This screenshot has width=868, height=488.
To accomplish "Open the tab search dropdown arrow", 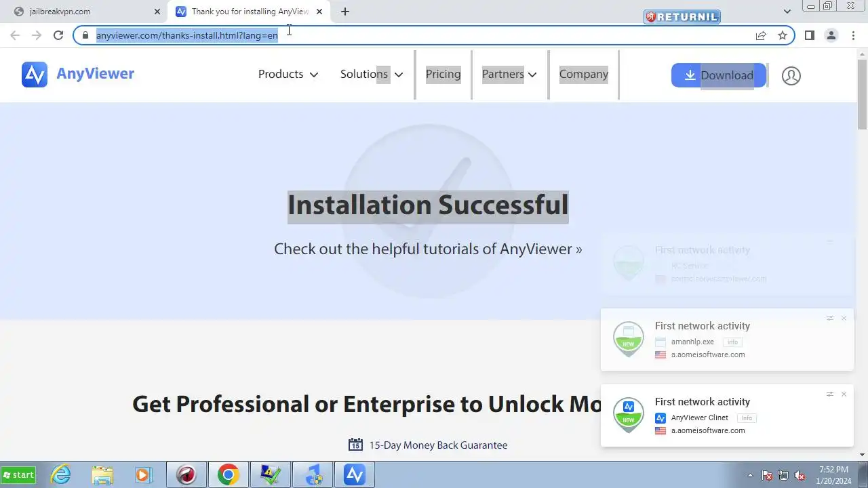I will coord(787,12).
